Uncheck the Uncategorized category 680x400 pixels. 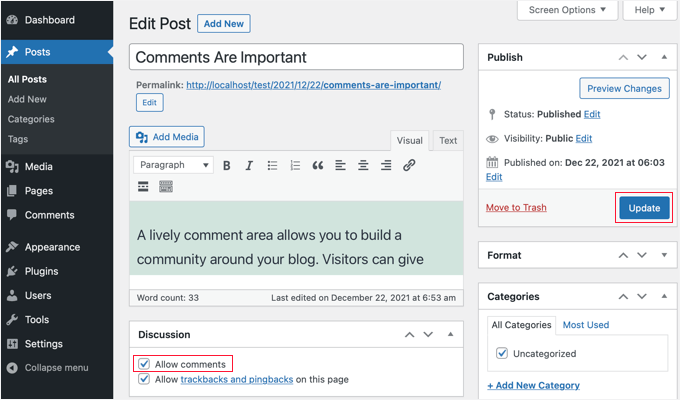(502, 353)
